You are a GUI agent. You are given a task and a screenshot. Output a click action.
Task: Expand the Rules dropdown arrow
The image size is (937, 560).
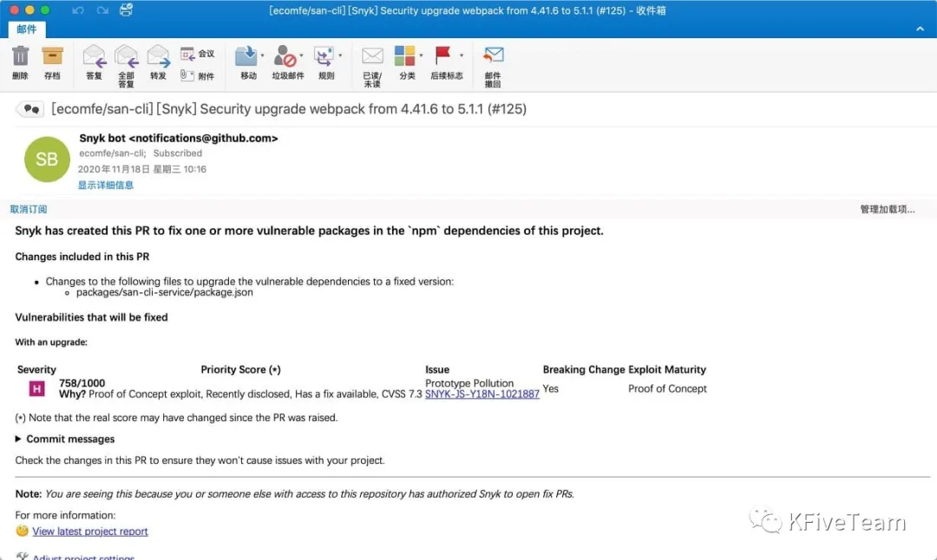340,55
